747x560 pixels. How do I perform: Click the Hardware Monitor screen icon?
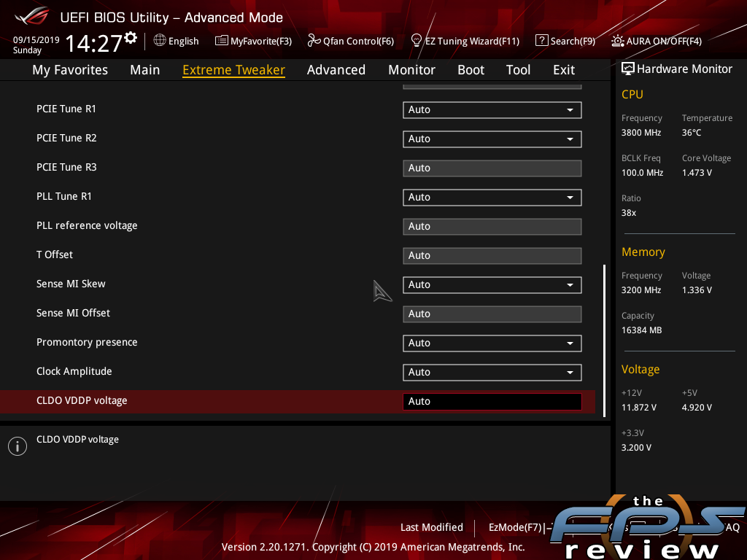click(628, 69)
